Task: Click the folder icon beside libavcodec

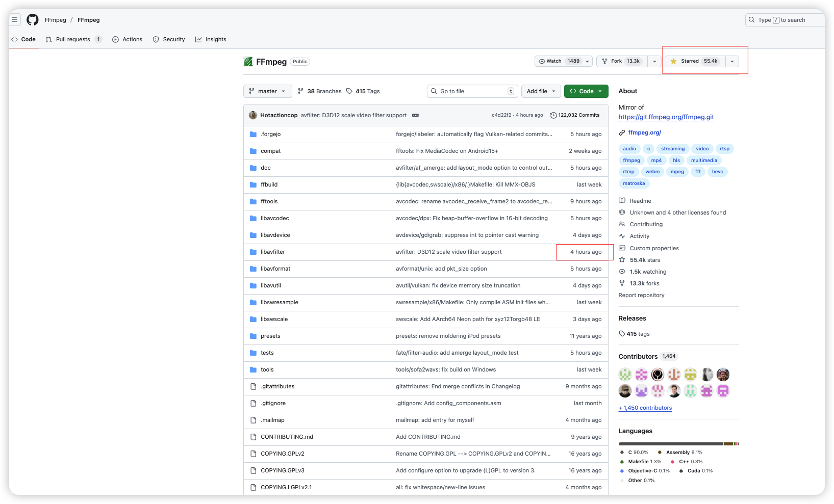Action: pyautogui.click(x=253, y=218)
